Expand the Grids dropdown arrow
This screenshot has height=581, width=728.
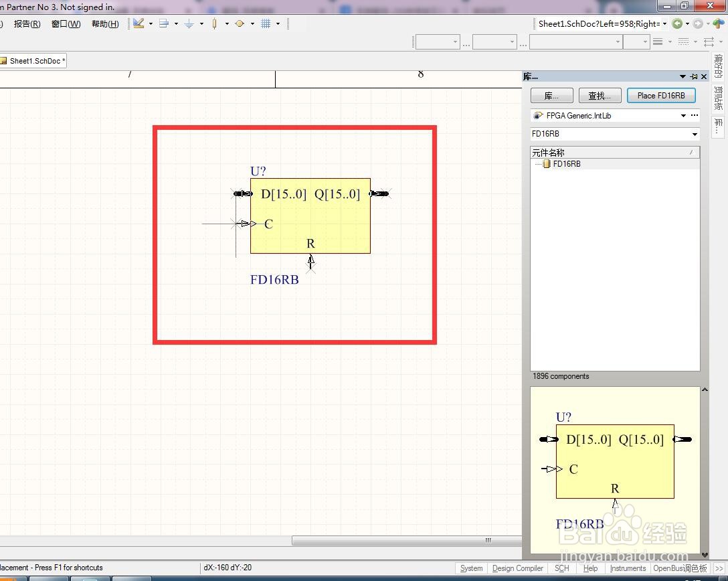278,23
